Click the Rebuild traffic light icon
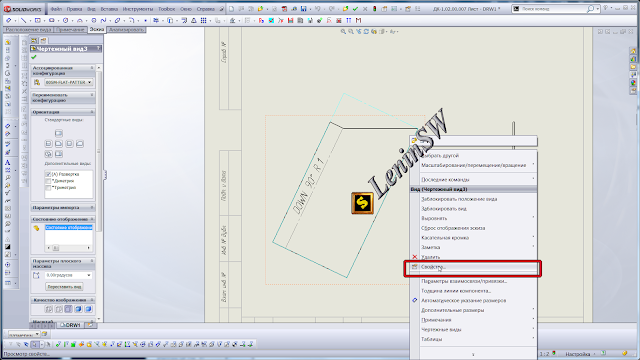This screenshot has width=640, height=360. [x=375, y=9]
